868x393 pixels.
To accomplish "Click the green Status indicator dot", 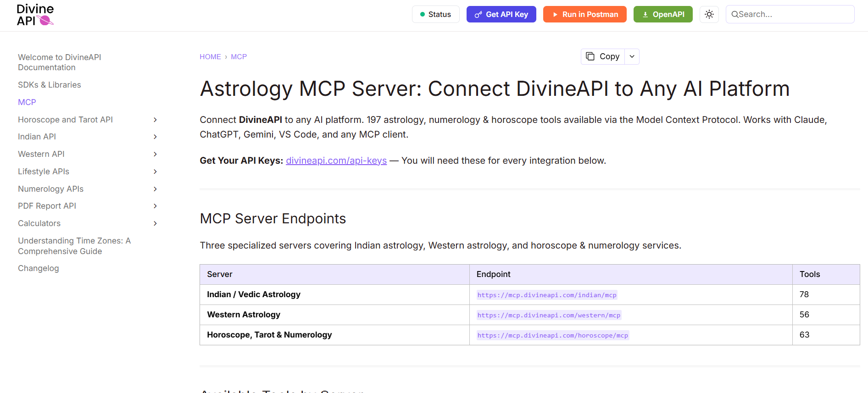I will [423, 14].
